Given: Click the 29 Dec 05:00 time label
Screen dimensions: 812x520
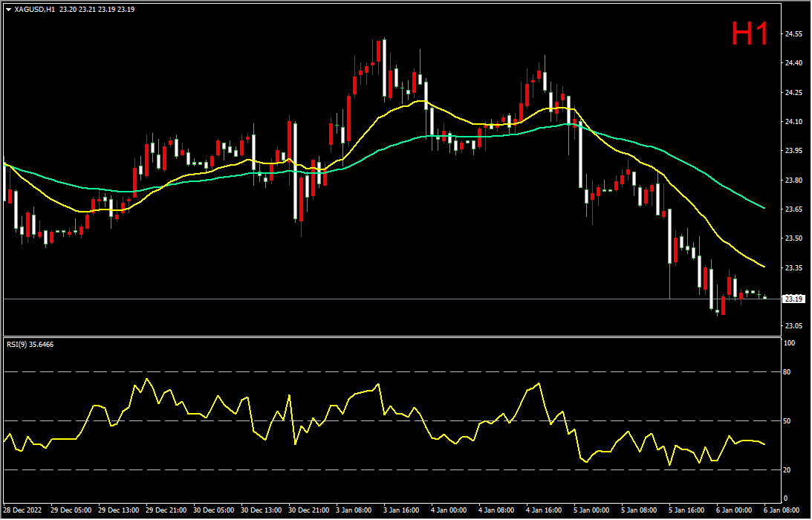Looking at the screenshot, I should 71,510.
